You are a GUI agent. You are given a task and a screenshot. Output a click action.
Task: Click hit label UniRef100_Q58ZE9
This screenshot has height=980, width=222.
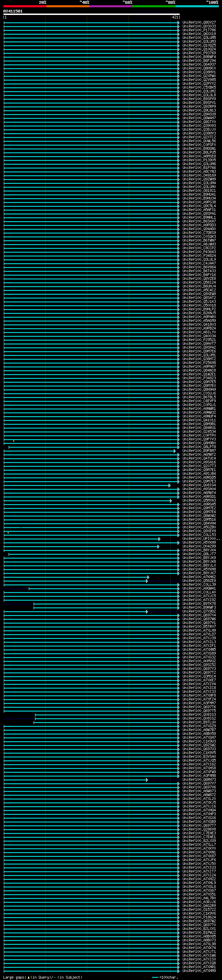pos(199,581)
